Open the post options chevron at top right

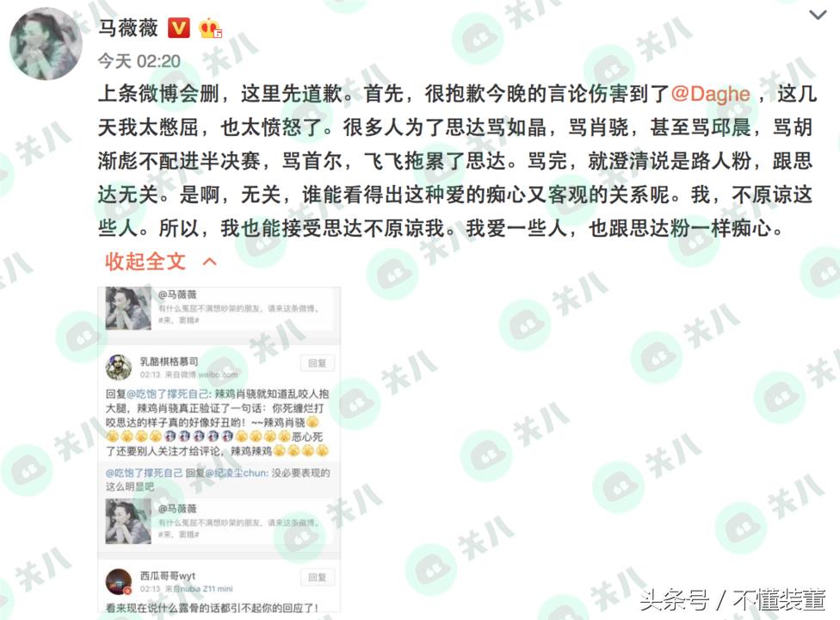pyautogui.click(x=818, y=15)
